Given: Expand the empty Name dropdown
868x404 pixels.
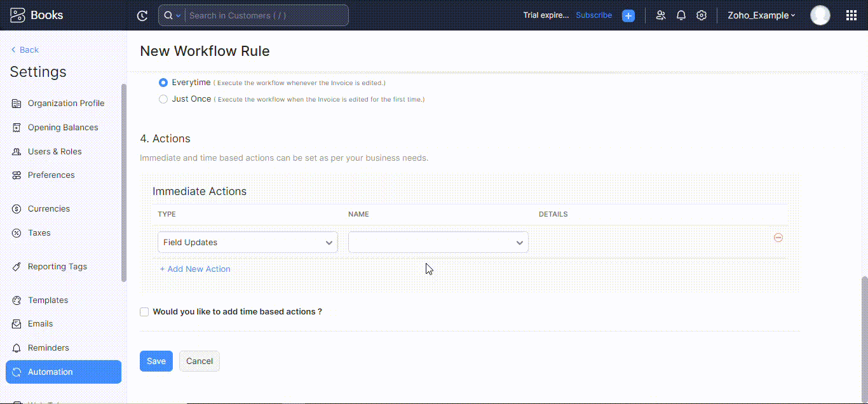Looking at the screenshot, I should tap(438, 243).
